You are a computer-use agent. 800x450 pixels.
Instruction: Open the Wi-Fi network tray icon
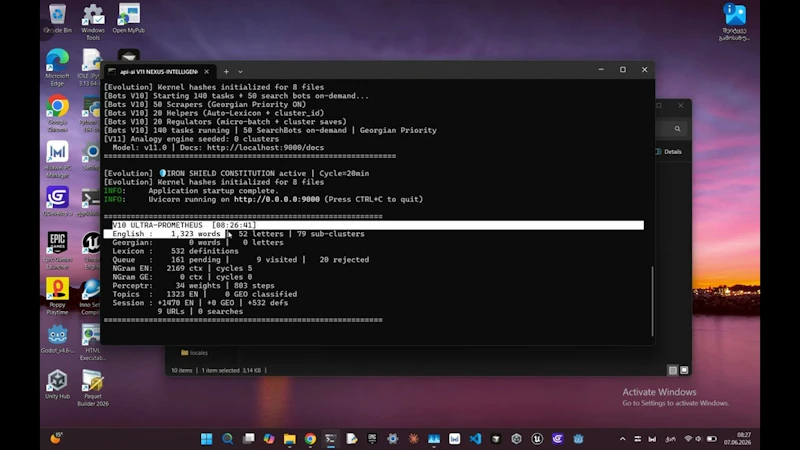click(x=688, y=439)
